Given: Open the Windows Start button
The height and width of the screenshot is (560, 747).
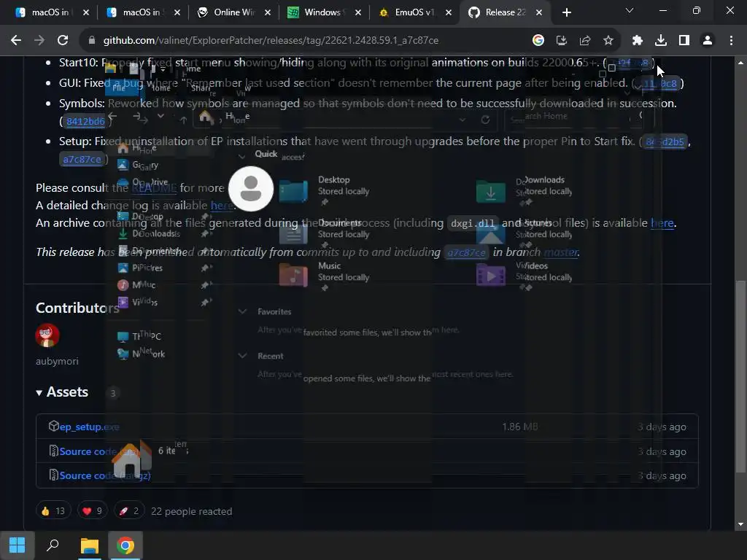Looking at the screenshot, I should (x=18, y=545).
